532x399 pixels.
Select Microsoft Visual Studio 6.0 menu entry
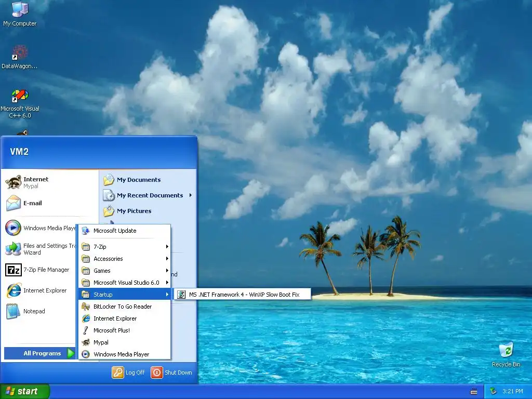(x=125, y=282)
